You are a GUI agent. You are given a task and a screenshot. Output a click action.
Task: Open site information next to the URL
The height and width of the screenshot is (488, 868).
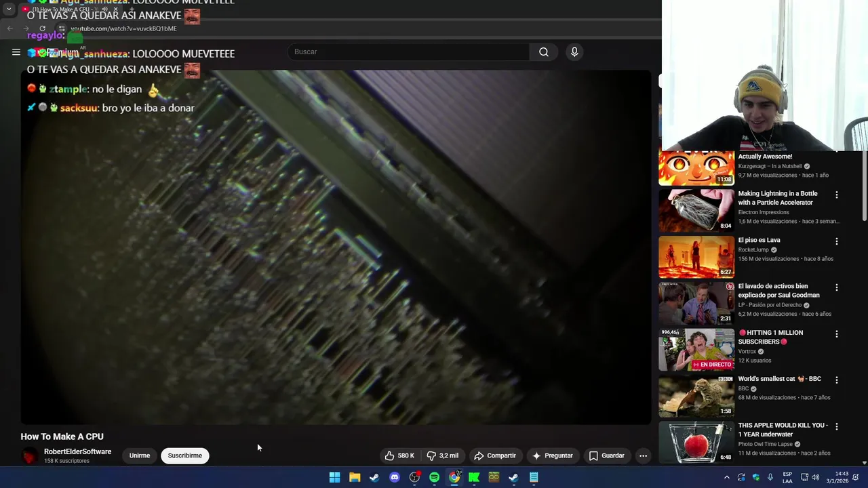coord(61,28)
